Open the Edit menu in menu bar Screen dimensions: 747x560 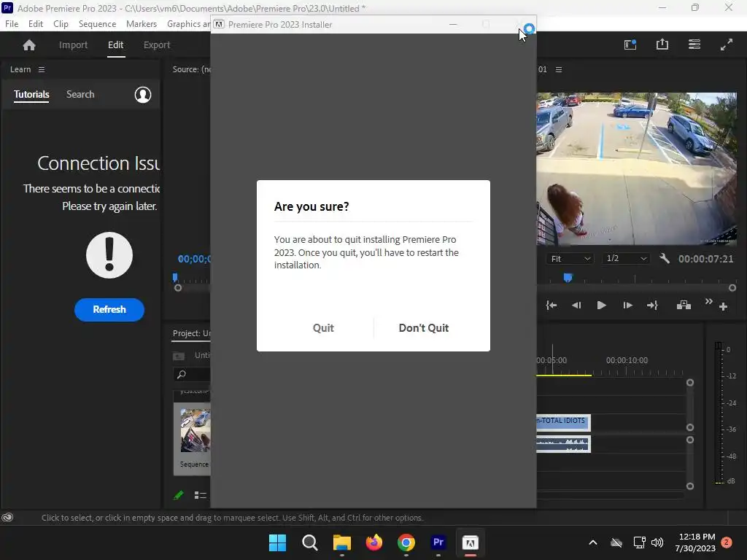click(35, 24)
